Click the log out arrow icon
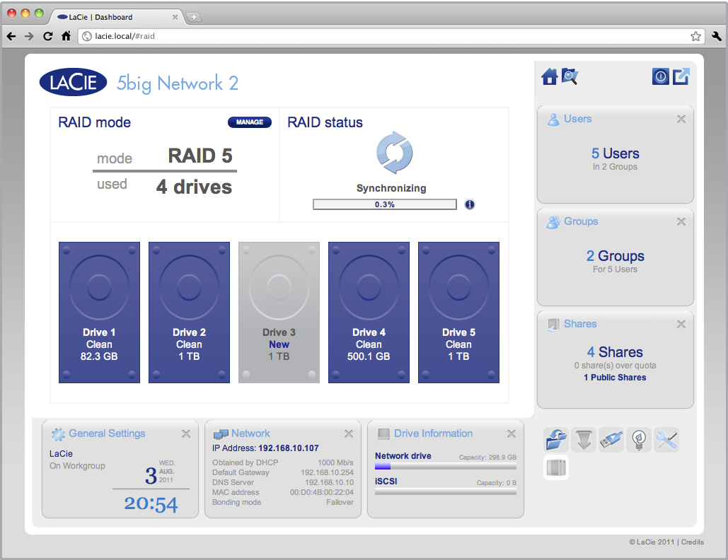Viewport: 728px width, 560px height. point(681,77)
